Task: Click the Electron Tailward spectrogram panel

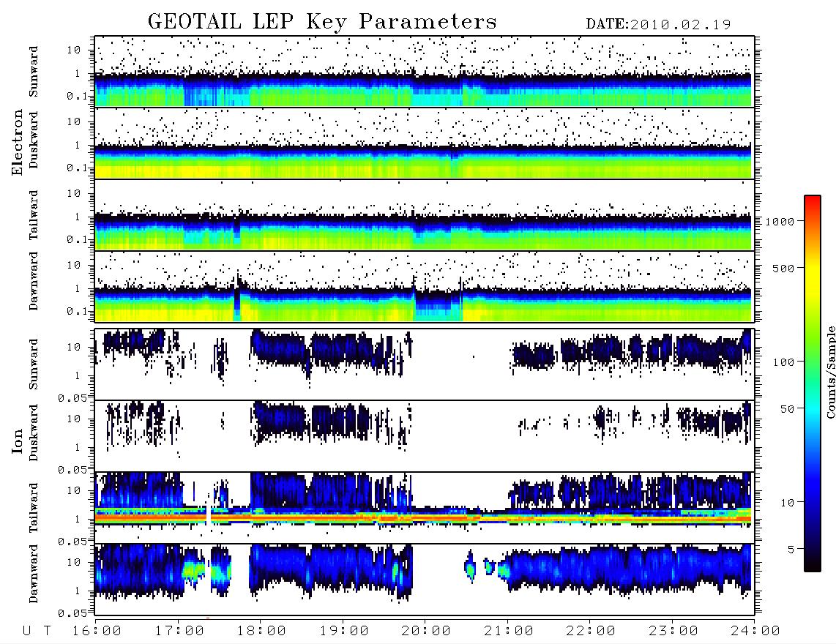Action: pos(425,215)
